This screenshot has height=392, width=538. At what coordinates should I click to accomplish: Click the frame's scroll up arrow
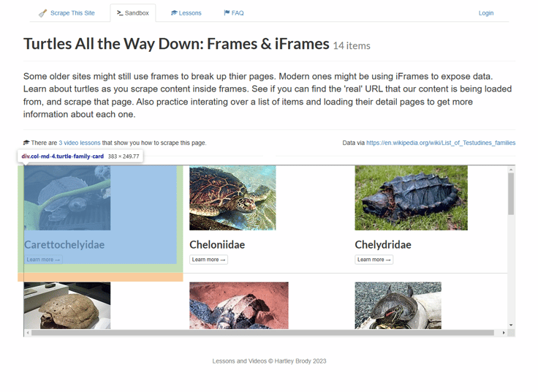coord(511,170)
